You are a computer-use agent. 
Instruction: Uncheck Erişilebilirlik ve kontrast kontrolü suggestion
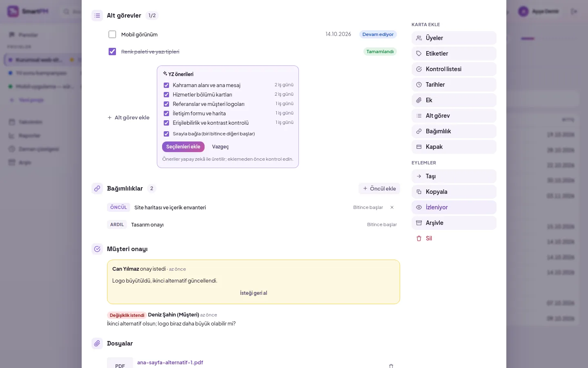click(166, 123)
